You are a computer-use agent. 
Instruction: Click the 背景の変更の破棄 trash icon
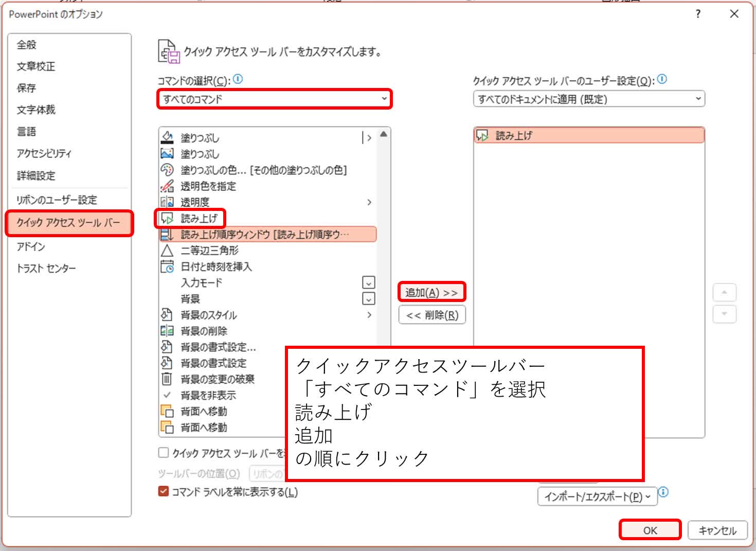(x=167, y=379)
